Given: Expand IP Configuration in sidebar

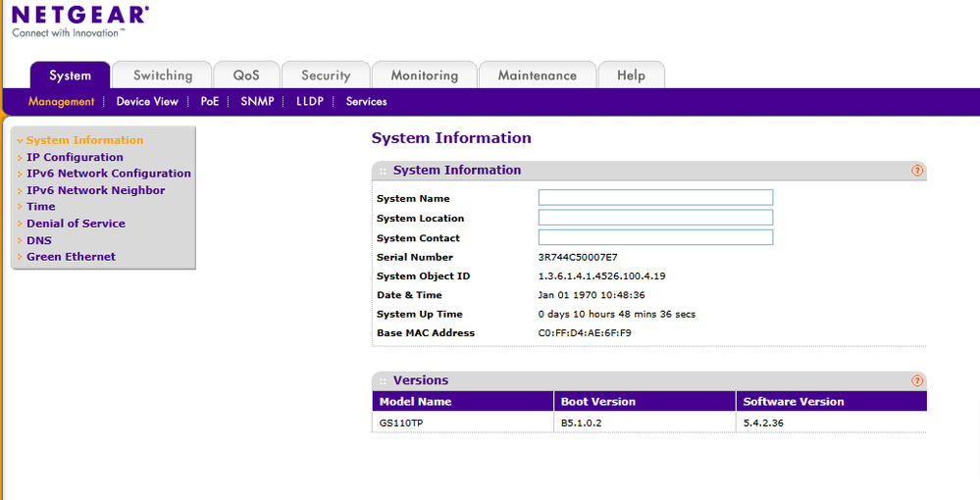Looking at the screenshot, I should pos(75,157).
